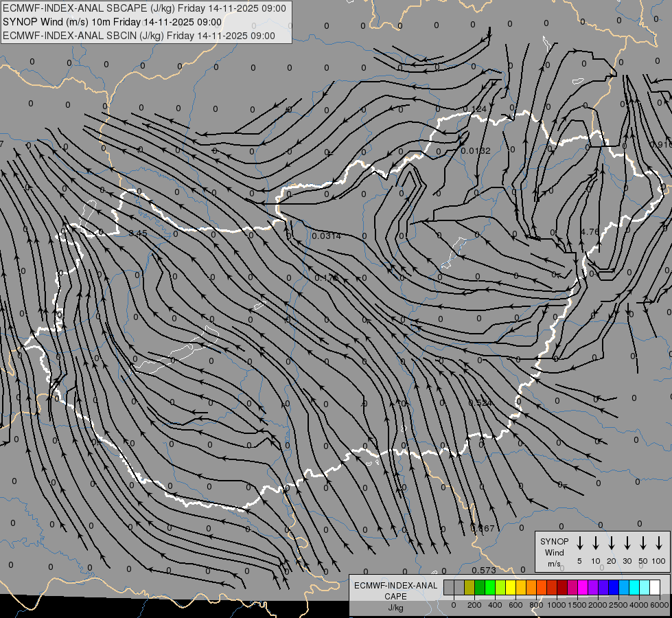Click the 1000 label on CAPE scale
Image resolution: width=672 pixels, height=618 pixels.
point(557,605)
